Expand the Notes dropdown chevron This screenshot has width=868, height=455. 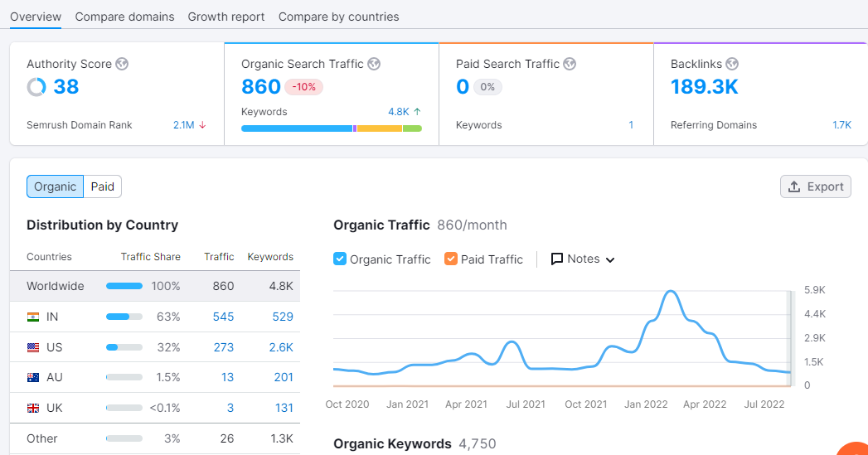pyautogui.click(x=610, y=259)
